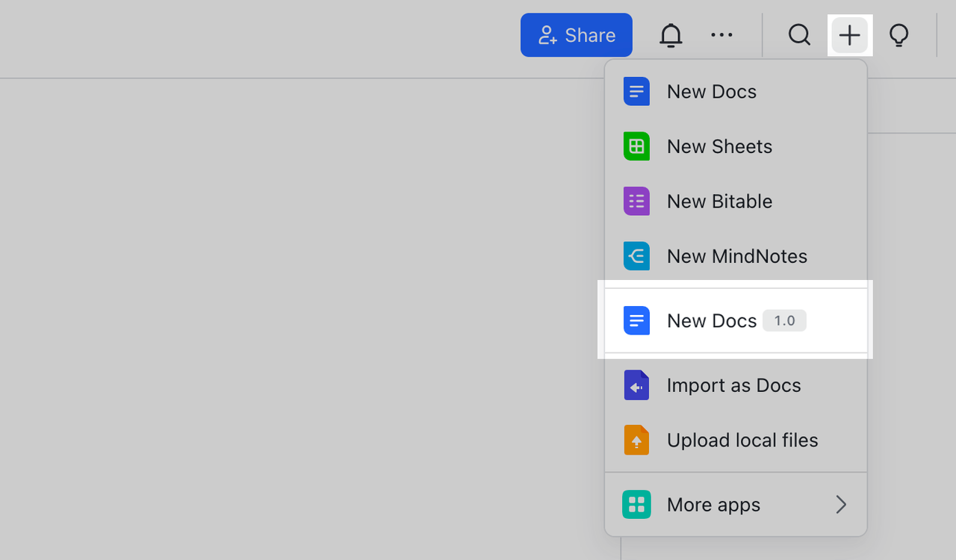Expand the chevron beside More apps
The height and width of the screenshot is (560, 956).
click(841, 505)
